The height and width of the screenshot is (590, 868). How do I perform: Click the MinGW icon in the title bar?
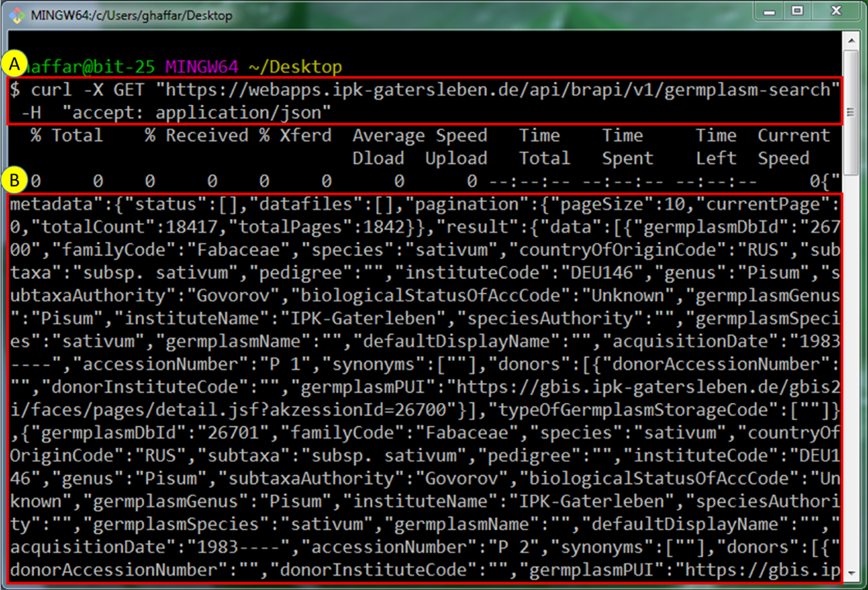tap(17, 15)
